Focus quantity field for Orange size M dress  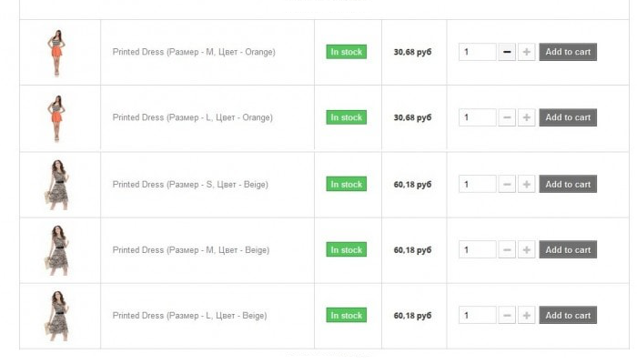coord(478,52)
